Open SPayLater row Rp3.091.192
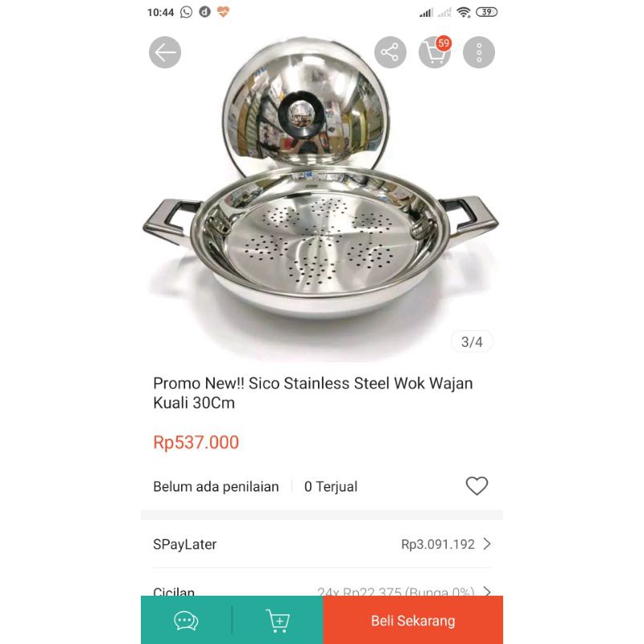This screenshot has height=644, width=644. coord(321,544)
